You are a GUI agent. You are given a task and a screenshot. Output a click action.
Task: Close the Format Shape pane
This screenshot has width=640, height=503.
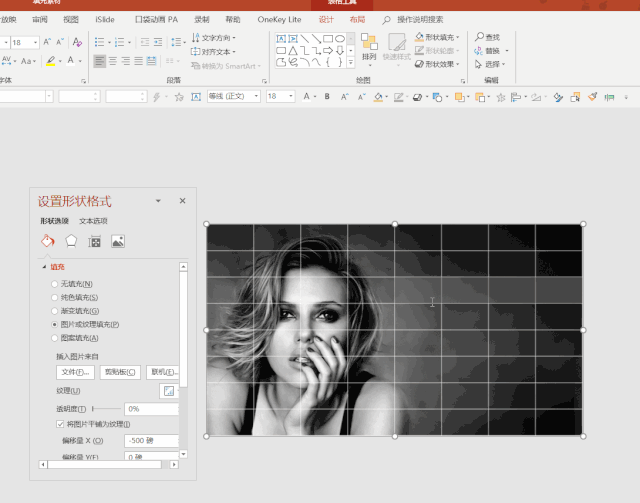click(x=182, y=200)
